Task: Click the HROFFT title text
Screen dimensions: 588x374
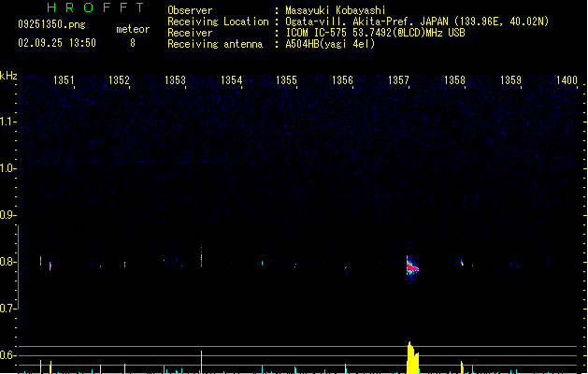Action: 95,7
